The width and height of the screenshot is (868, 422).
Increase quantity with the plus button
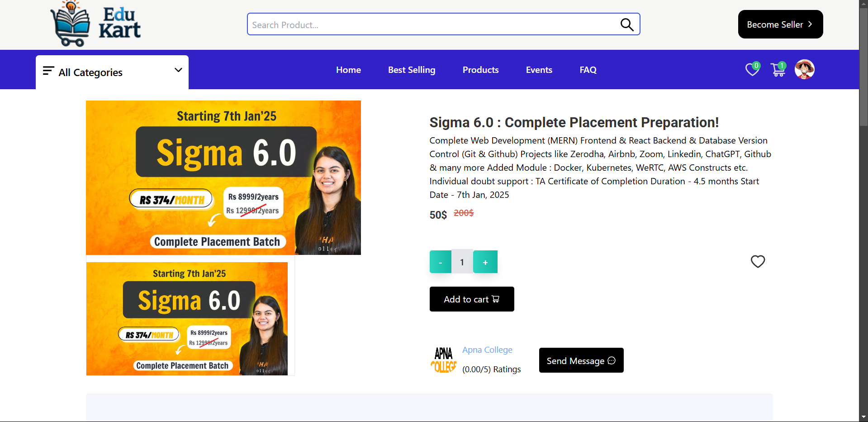[x=485, y=262]
